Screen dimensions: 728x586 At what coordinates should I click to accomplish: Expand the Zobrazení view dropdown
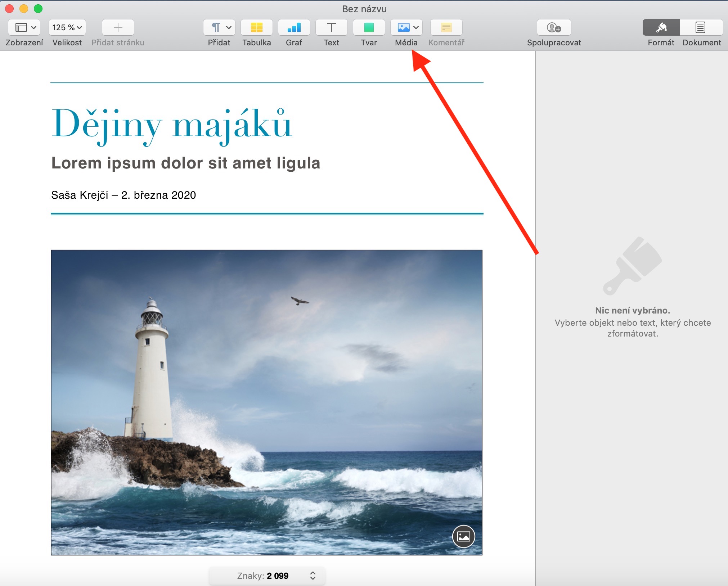(x=24, y=28)
